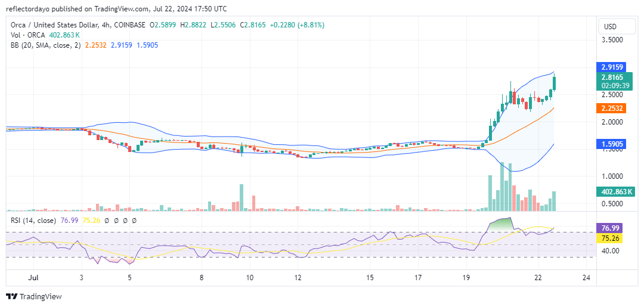Image resolution: width=644 pixels, height=307 pixels.
Task: Click date 19 on the time axis
Action: (x=466, y=277)
